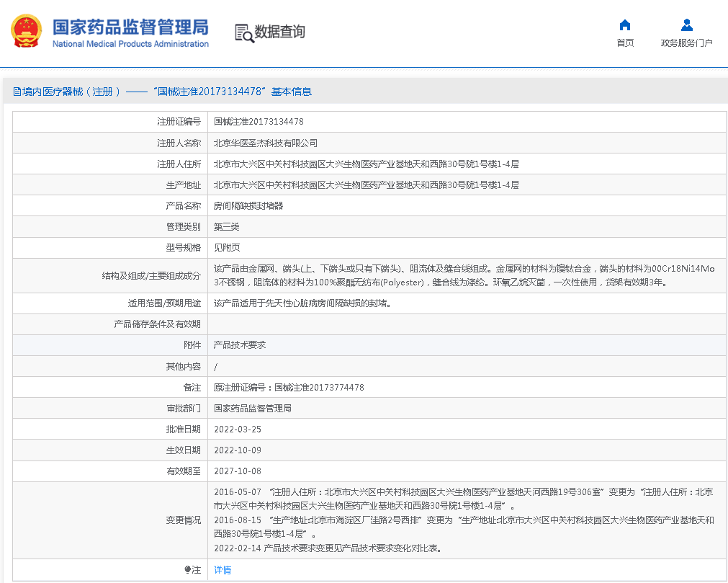728x583 pixels.
Task: Click National Medical Products Administration English text
Action: [130, 44]
